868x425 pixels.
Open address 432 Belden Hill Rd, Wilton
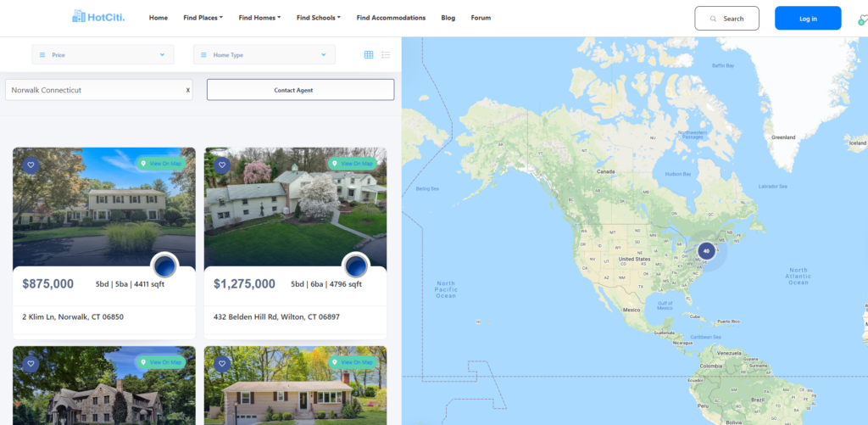276,317
